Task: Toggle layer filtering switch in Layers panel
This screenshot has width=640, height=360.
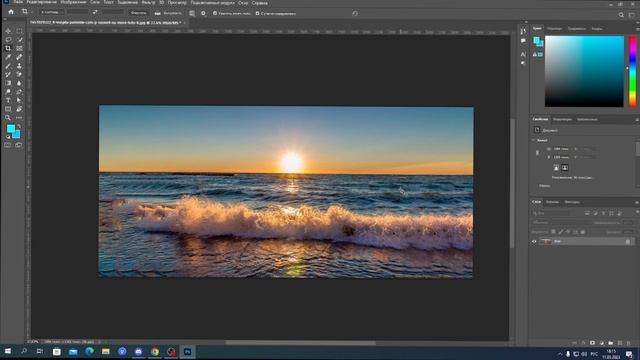Action: [637, 213]
